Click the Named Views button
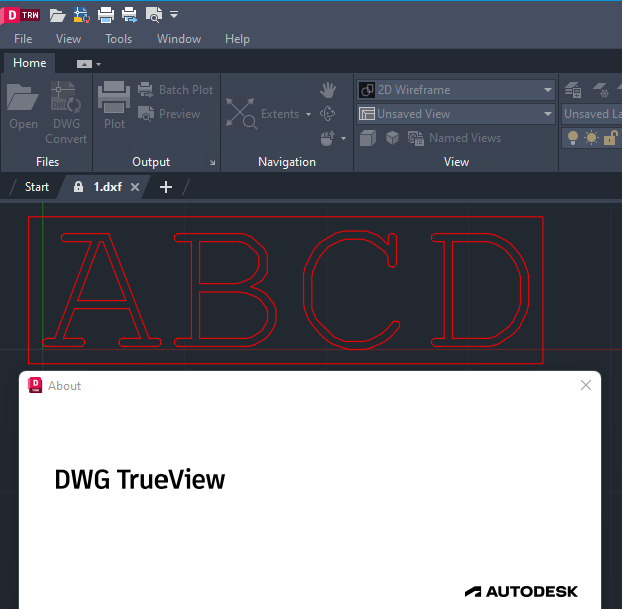This screenshot has height=609, width=622. 455,138
